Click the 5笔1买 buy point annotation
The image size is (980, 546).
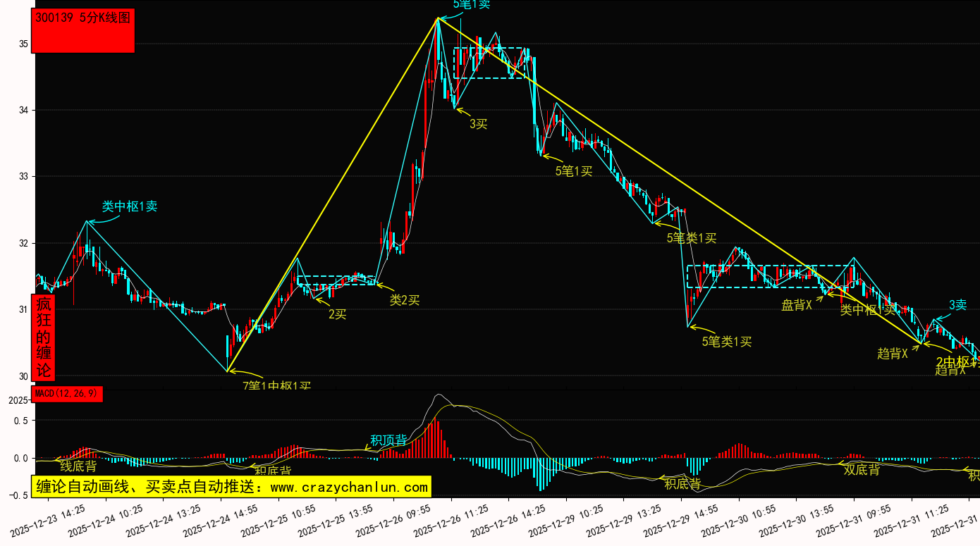(574, 170)
